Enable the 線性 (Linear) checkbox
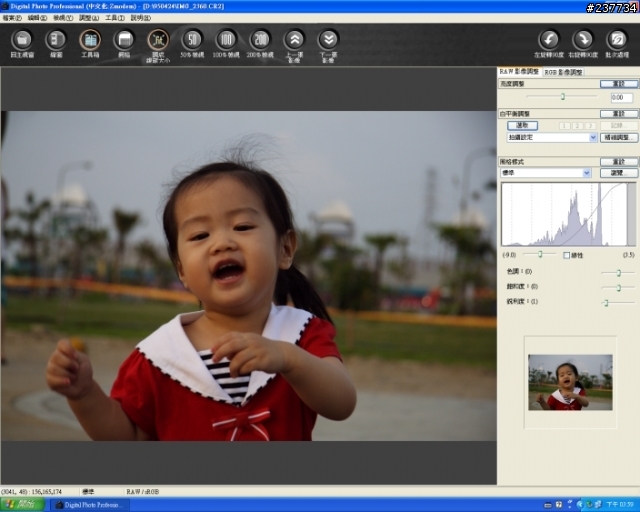 pos(567,255)
